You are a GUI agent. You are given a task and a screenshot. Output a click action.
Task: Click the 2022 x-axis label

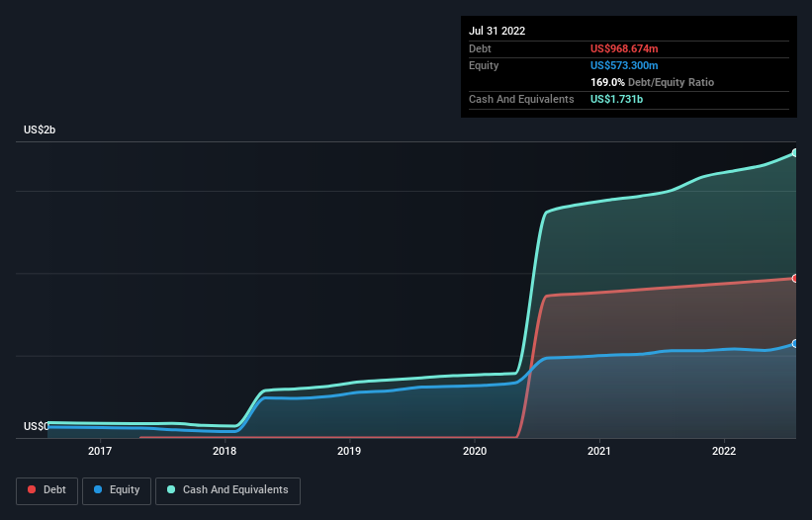tap(724, 451)
